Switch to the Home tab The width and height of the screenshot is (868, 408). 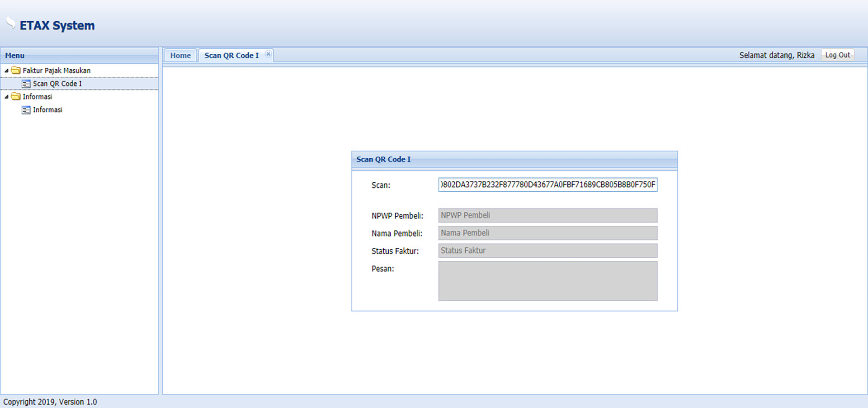point(180,55)
